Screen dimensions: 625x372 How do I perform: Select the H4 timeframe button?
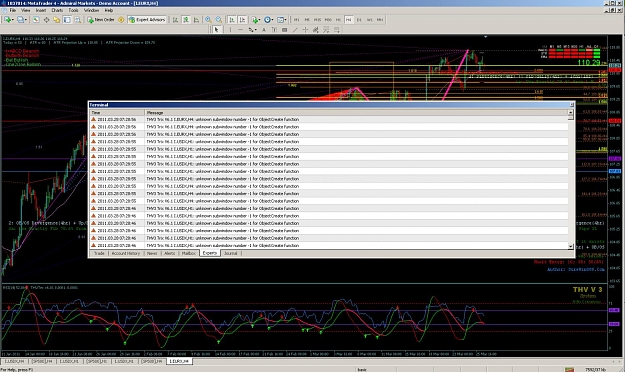pyautogui.click(x=348, y=20)
